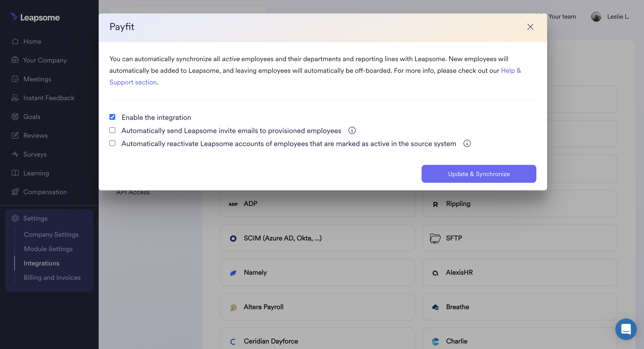Go to Home in sidebar
Image resolution: width=644 pixels, height=349 pixels.
click(32, 41)
